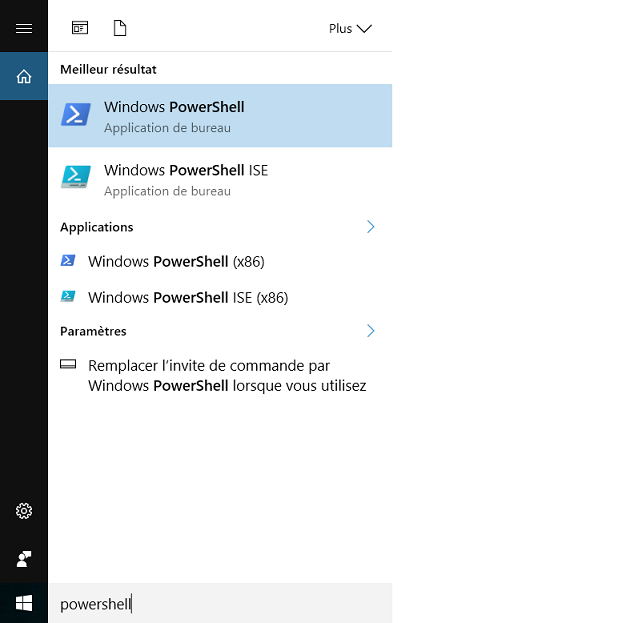Launch Windows PowerShell best result

(220, 115)
